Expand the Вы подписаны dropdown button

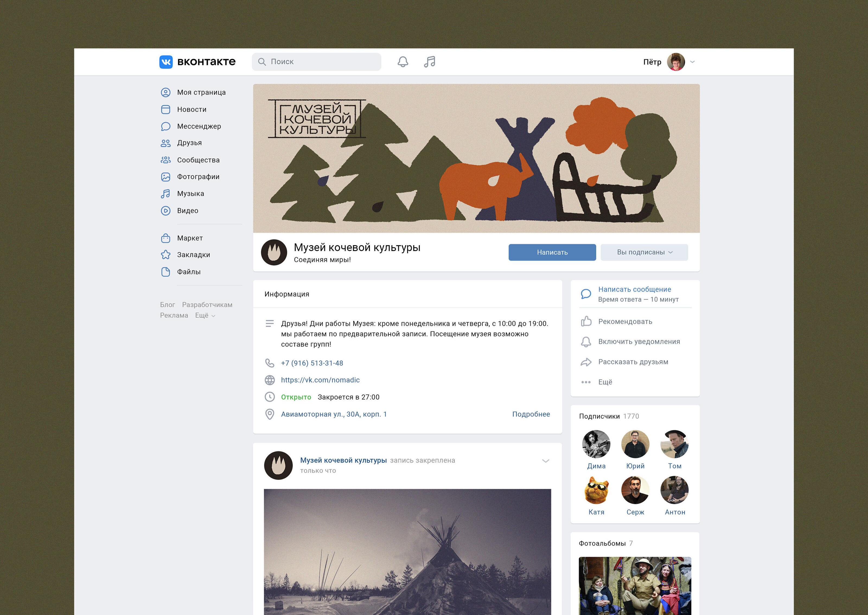[644, 252]
